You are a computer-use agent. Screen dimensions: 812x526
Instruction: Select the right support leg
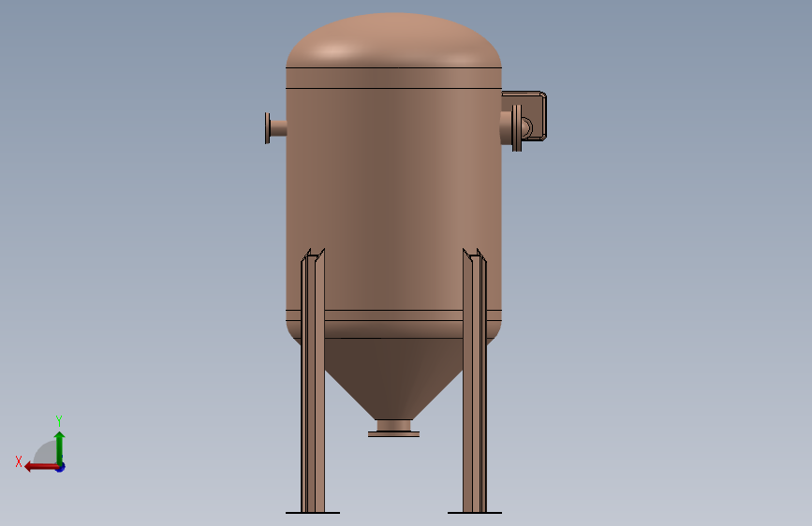pyautogui.click(x=474, y=381)
